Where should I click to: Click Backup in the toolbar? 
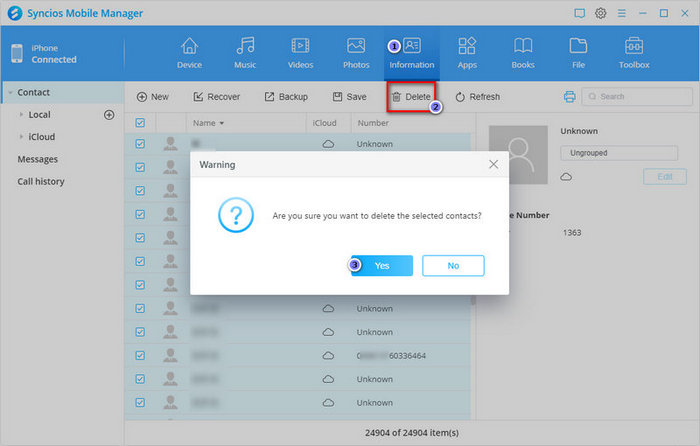286,97
